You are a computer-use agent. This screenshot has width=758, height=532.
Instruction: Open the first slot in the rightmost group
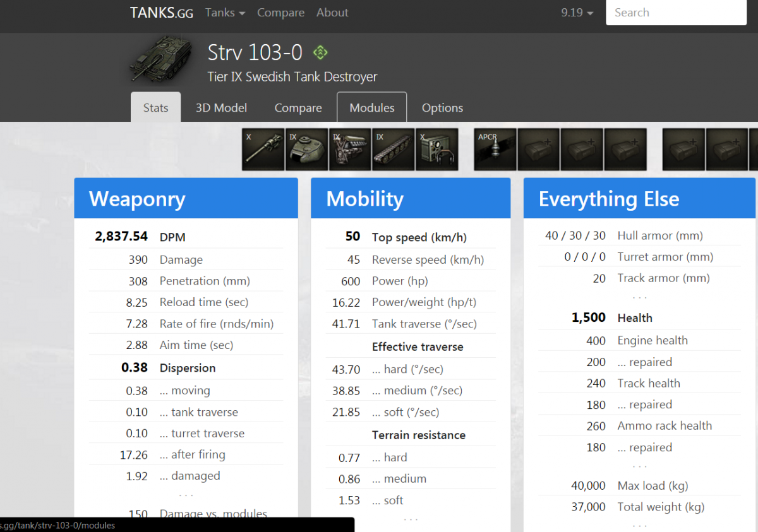point(684,150)
